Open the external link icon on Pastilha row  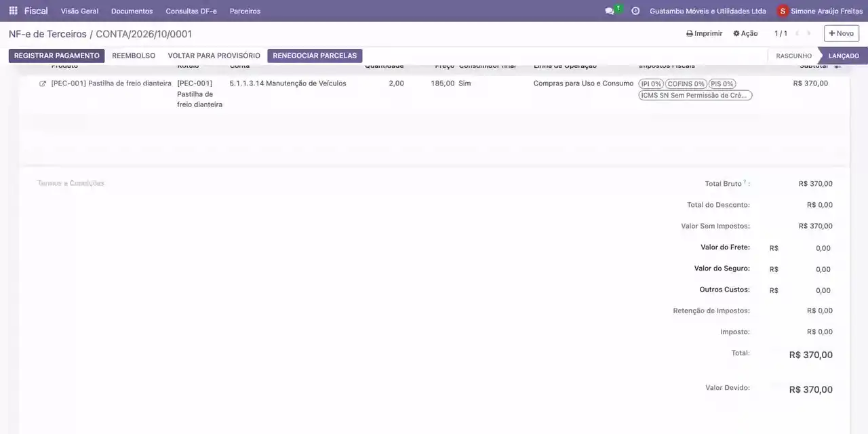click(x=43, y=84)
